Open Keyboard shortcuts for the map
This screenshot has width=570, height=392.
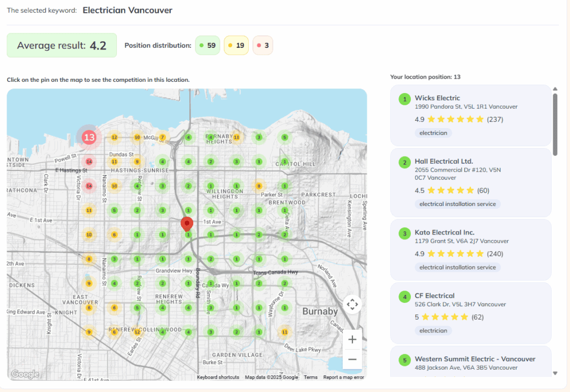[x=218, y=378]
